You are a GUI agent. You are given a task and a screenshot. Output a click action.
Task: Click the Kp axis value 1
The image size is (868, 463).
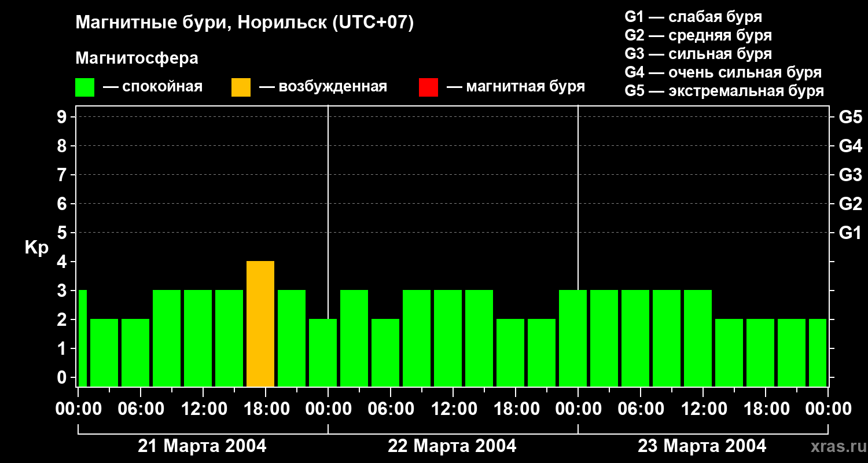[63, 349]
